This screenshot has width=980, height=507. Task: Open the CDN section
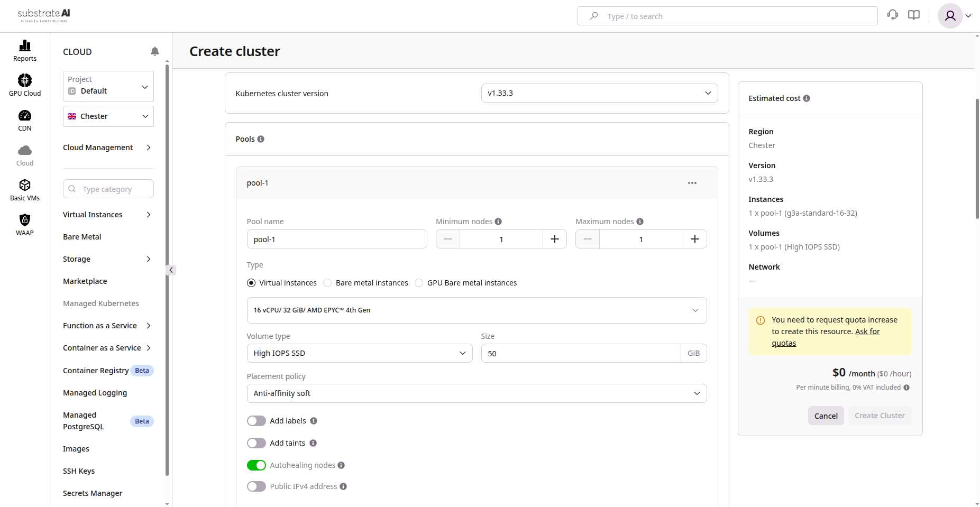24,119
